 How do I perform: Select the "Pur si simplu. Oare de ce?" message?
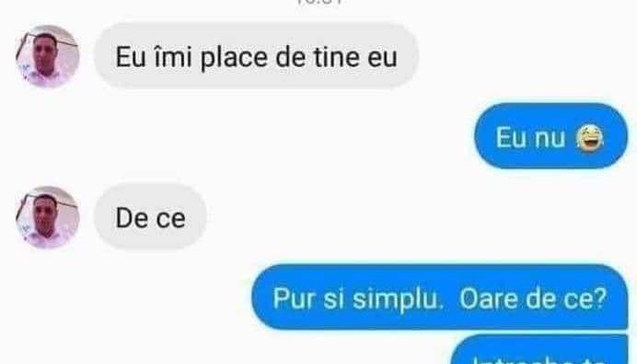440,297
